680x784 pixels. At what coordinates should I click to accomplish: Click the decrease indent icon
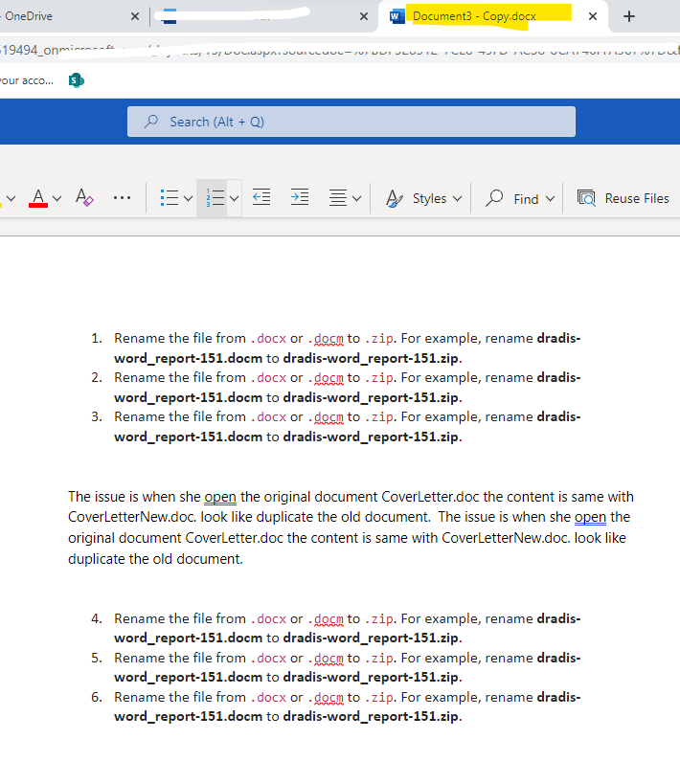tap(261, 197)
